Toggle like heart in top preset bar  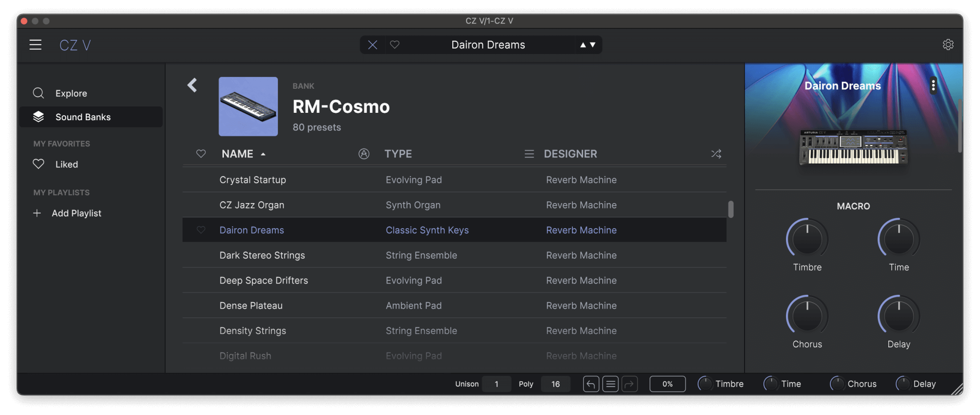point(394,45)
